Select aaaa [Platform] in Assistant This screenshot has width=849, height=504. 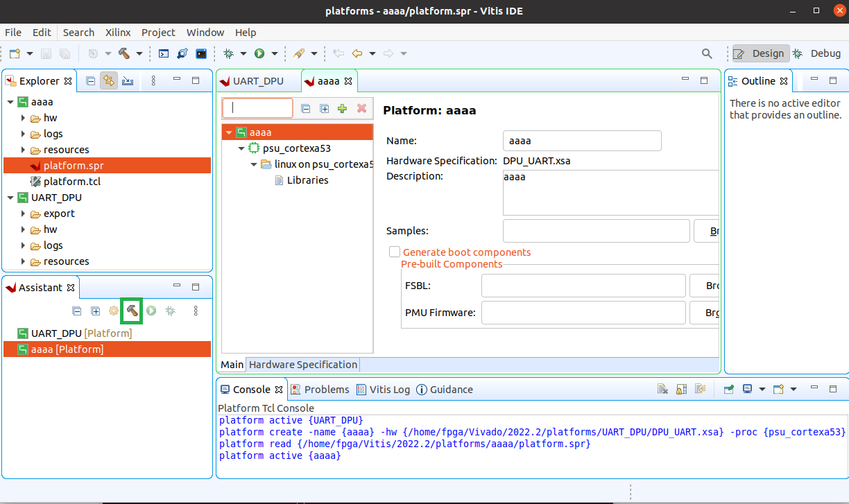click(x=107, y=349)
